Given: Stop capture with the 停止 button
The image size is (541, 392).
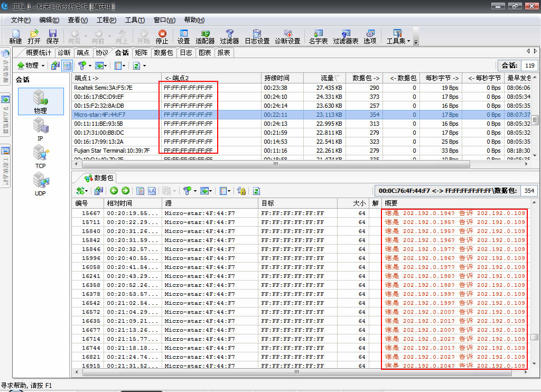Looking at the screenshot, I should click(162, 36).
